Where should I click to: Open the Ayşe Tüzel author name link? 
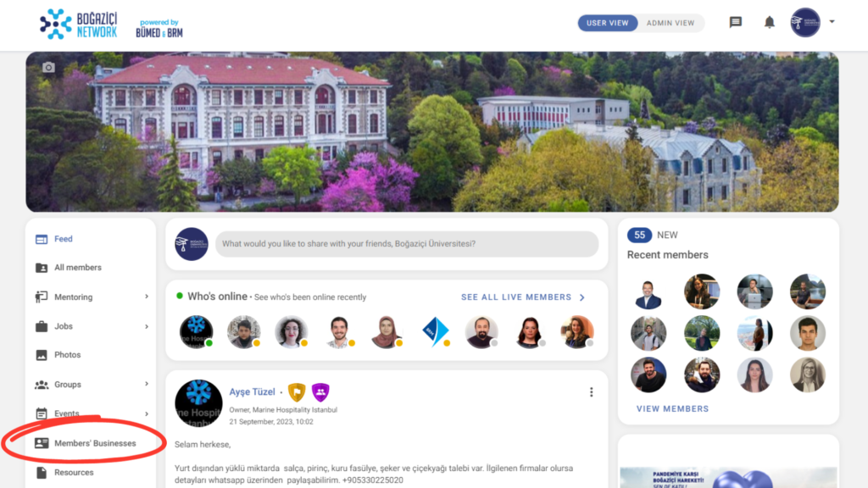pos(252,391)
